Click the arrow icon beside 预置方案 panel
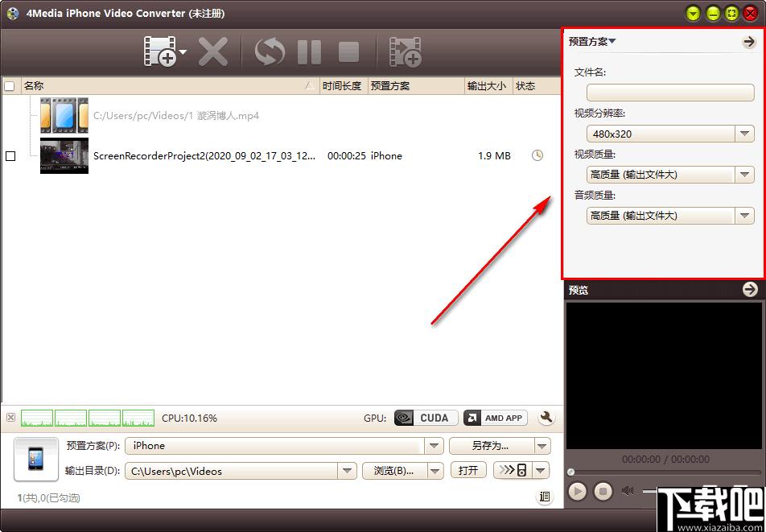Viewport: 766px width, 532px height. click(748, 42)
